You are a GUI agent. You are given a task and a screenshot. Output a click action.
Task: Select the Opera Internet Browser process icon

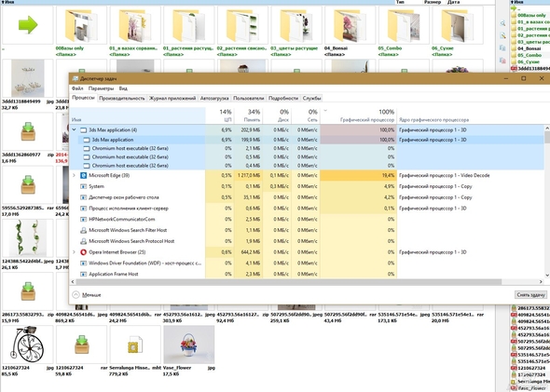(x=84, y=252)
